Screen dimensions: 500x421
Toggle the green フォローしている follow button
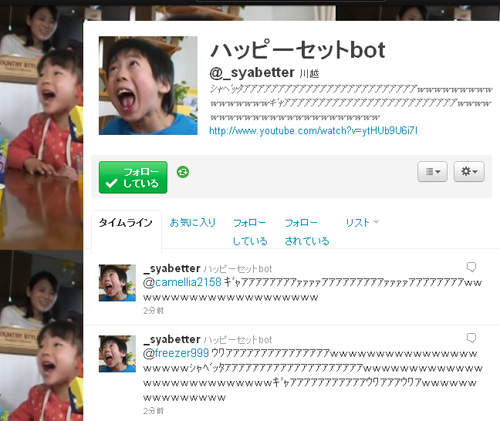pos(133,177)
